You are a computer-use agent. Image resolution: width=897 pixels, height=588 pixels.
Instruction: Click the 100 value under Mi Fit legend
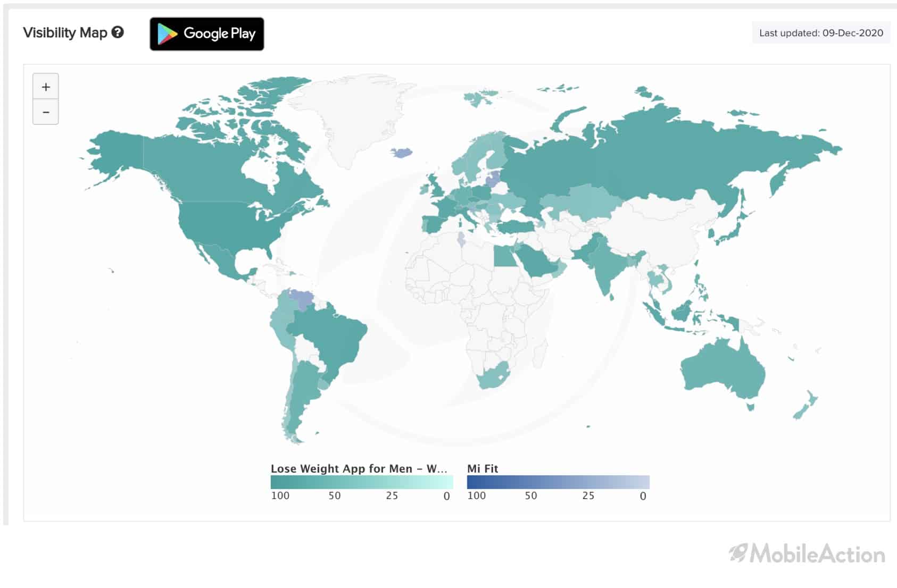pos(476,495)
